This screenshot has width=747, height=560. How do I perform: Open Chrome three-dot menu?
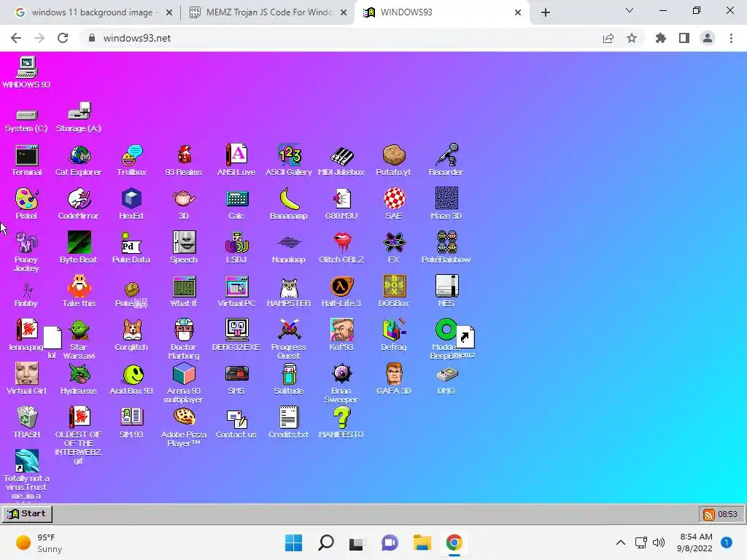coord(731,38)
